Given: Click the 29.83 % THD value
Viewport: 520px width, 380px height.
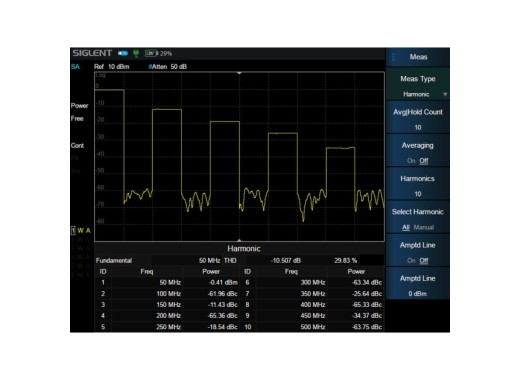Looking at the screenshot, I should point(345,260).
